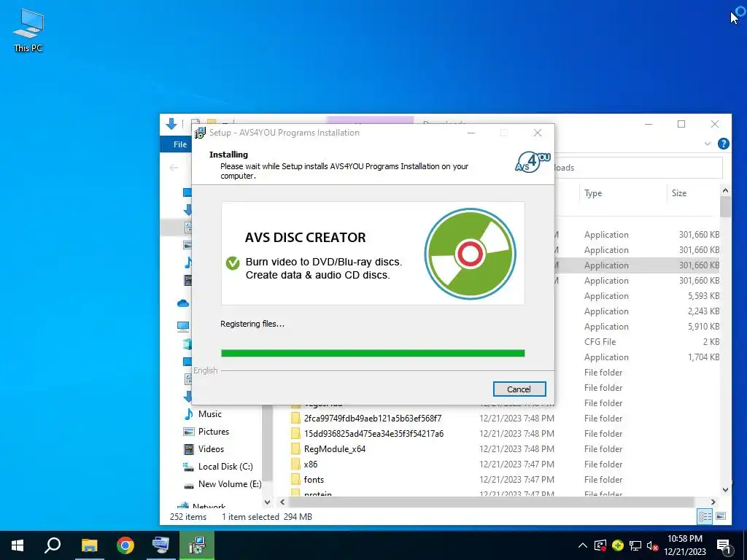Viewport: 747px width, 560px height.
Task: Show hidden system tray icons
Action: pos(583,545)
